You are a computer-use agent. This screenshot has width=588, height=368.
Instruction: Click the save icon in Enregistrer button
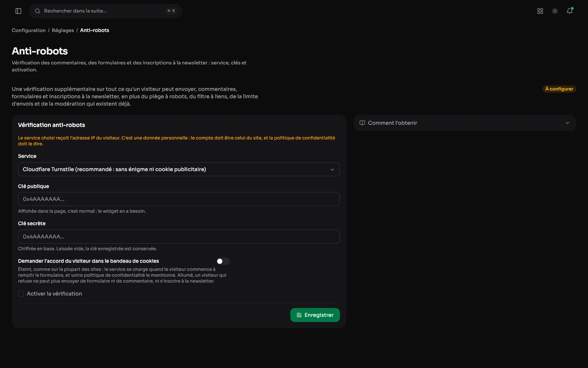coord(299,315)
